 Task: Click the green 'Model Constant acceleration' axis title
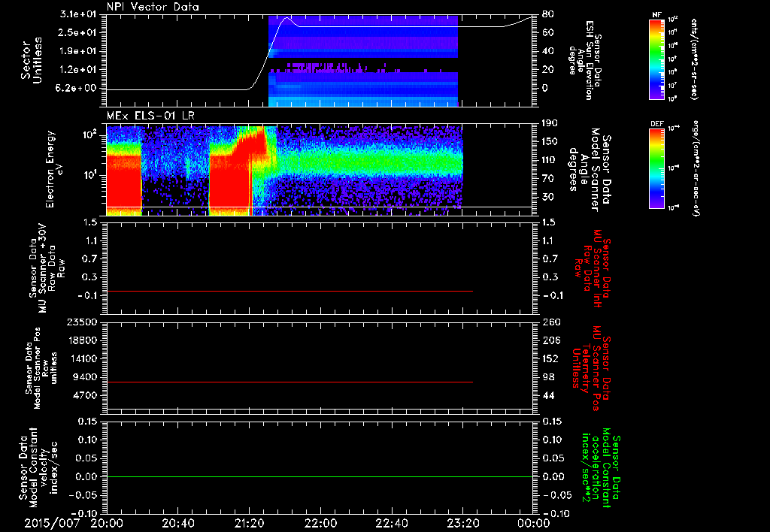coord(601,467)
